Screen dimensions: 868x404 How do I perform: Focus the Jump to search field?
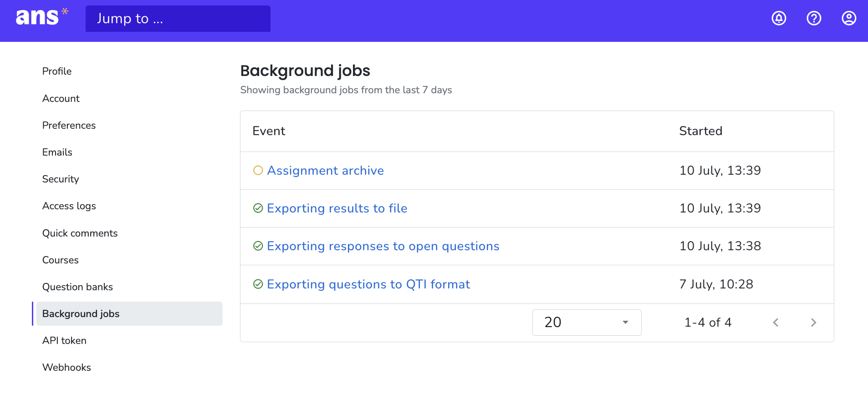(x=178, y=19)
